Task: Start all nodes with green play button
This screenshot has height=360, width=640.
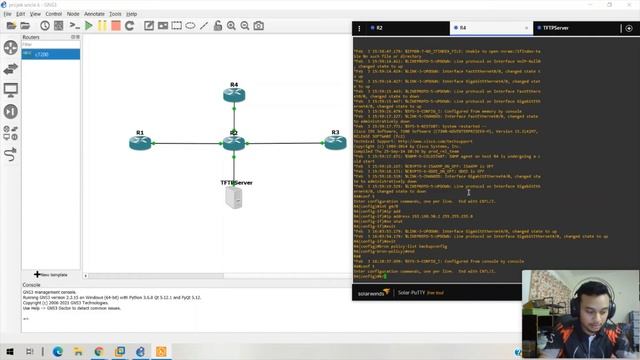Action: point(89,26)
